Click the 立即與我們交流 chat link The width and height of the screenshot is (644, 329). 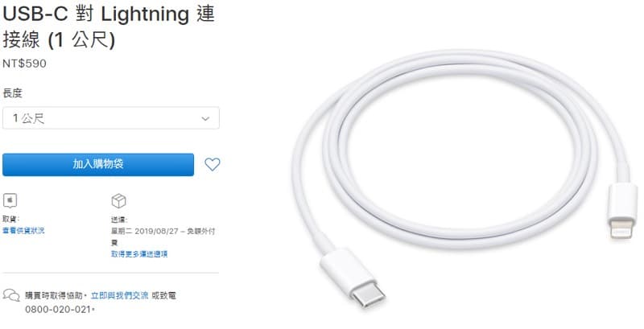coord(119,295)
